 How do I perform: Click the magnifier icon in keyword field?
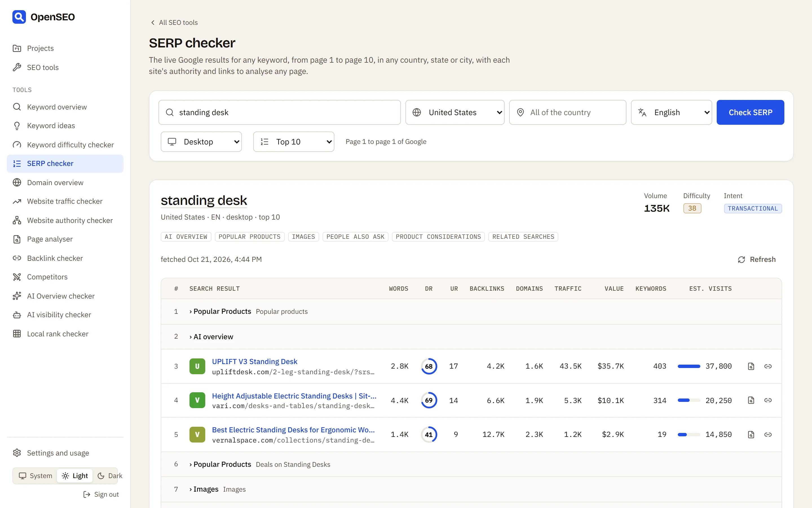click(170, 112)
